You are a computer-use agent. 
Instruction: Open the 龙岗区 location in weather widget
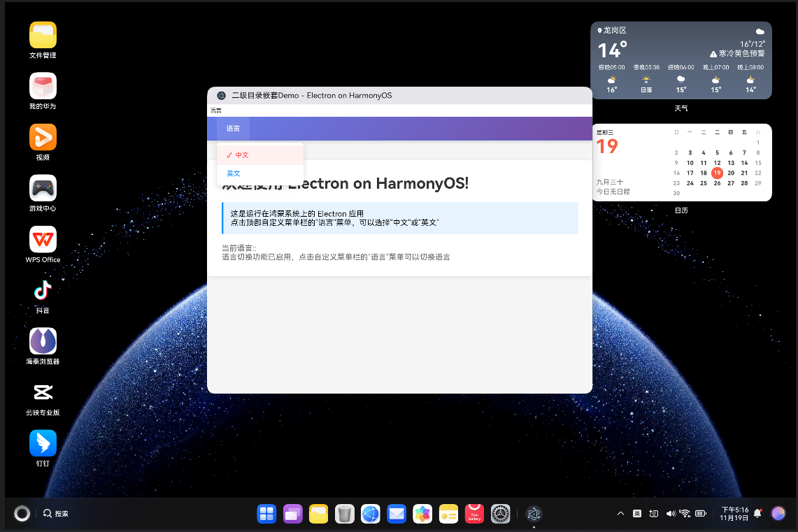click(x=612, y=31)
